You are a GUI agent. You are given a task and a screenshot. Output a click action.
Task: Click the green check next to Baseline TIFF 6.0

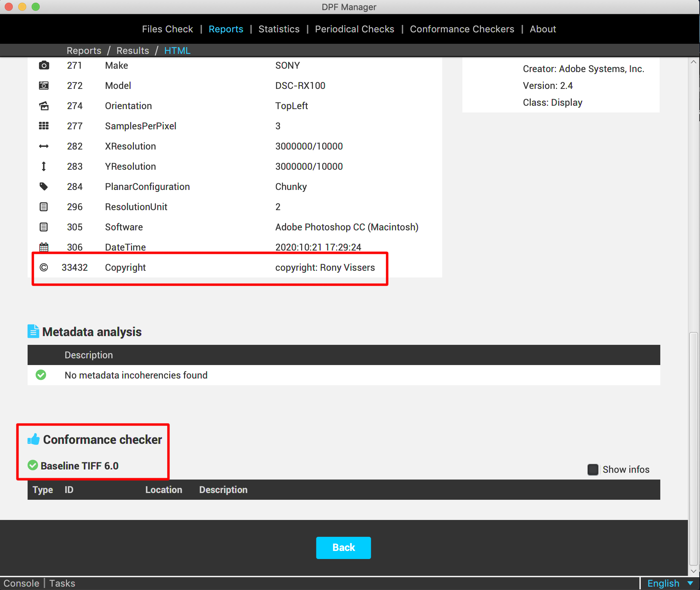[x=33, y=465]
